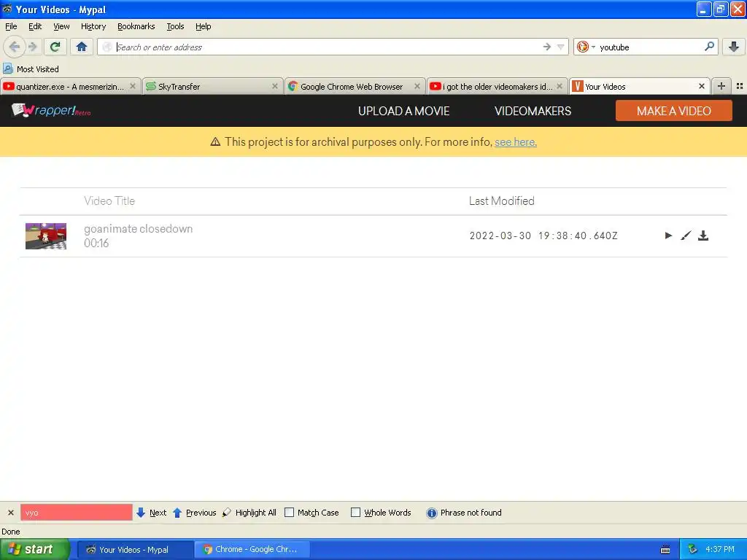
Task: Click the search magnifier icon
Action: tap(709, 46)
